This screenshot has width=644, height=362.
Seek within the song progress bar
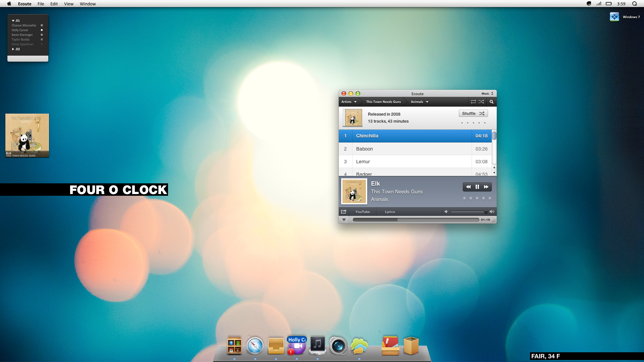[x=416, y=220]
